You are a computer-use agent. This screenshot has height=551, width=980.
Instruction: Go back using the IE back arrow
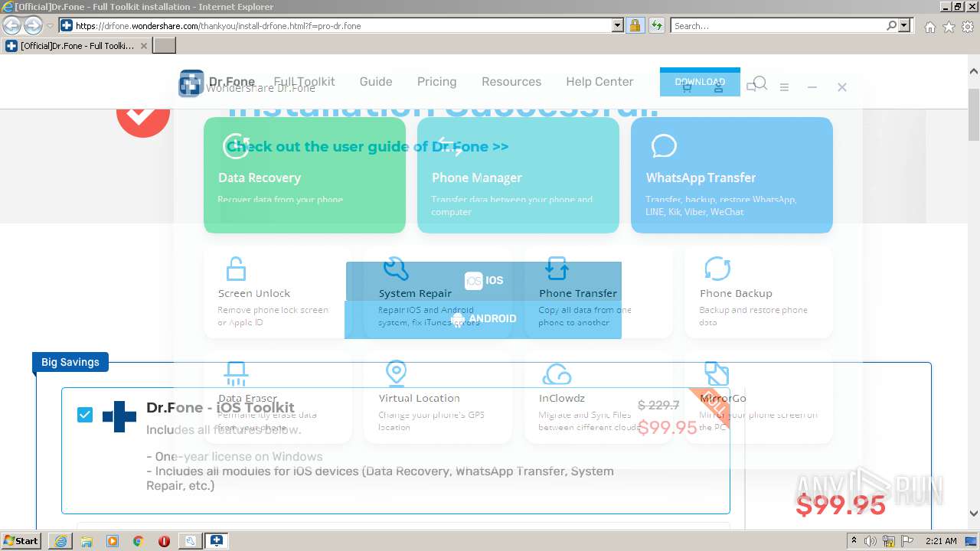click(x=11, y=25)
